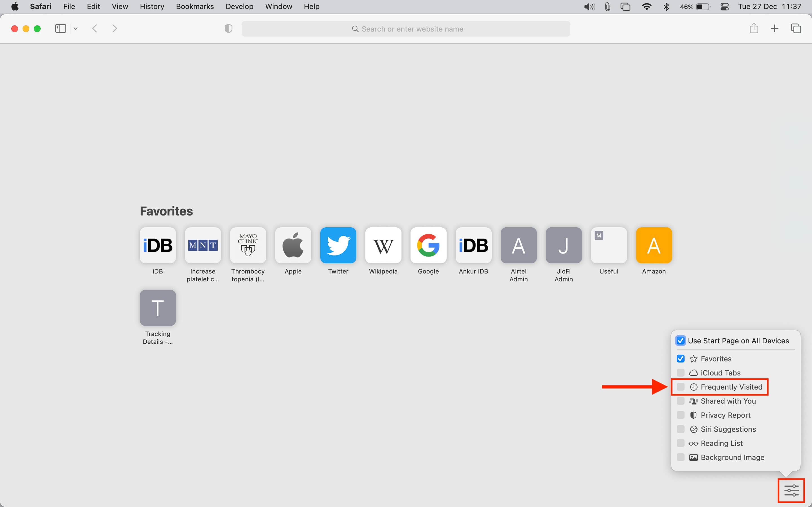Click the Apple favorite icon

(293, 245)
